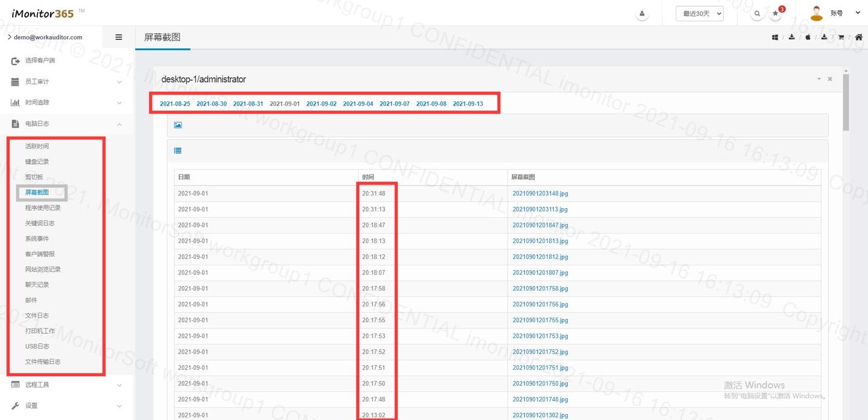Select the 2021-09-13 date tab
Viewport: 868px width, 420px height.
pyautogui.click(x=468, y=104)
